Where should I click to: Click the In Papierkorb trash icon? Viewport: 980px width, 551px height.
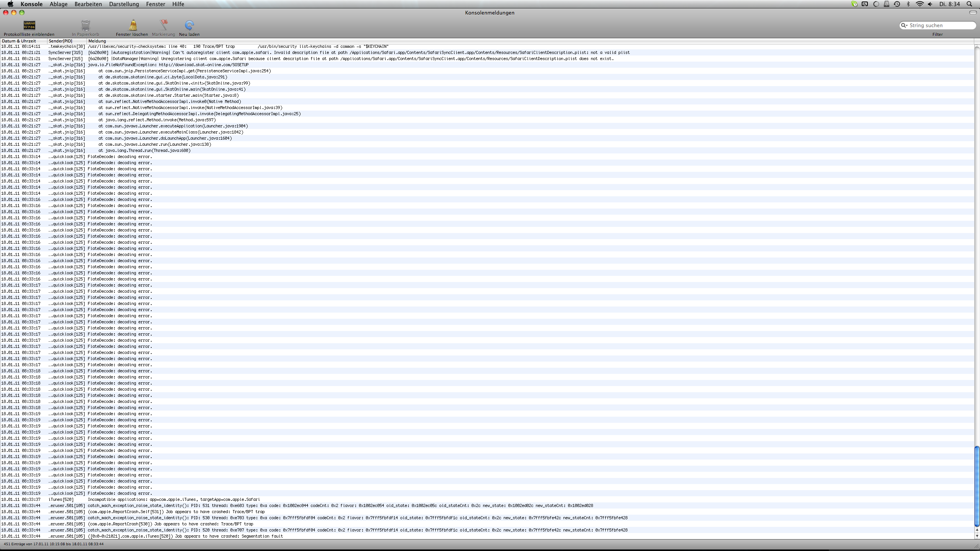point(85,25)
